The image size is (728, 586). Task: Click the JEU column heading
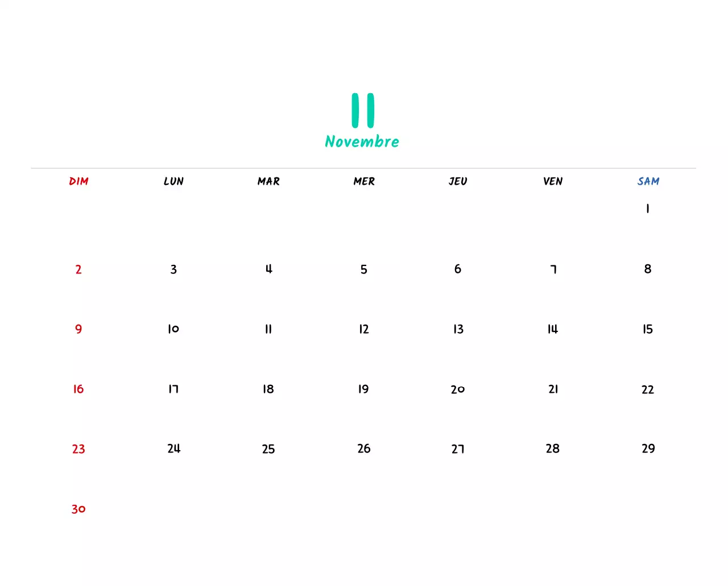point(458,181)
